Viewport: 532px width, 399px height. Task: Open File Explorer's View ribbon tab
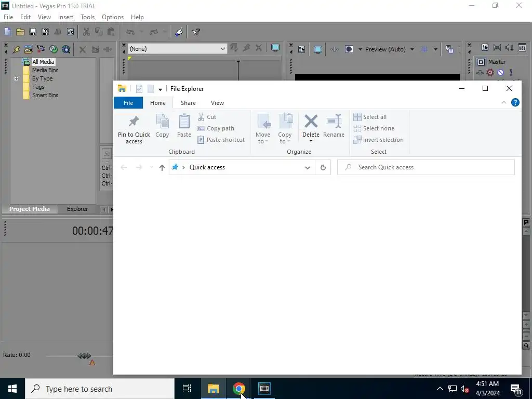[x=217, y=103]
